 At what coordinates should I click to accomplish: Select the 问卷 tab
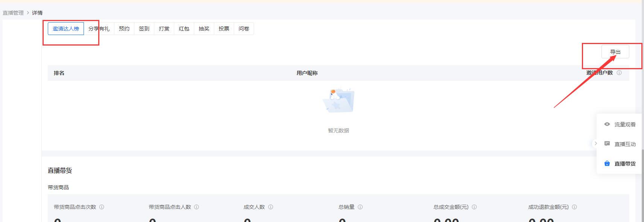(x=244, y=29)
